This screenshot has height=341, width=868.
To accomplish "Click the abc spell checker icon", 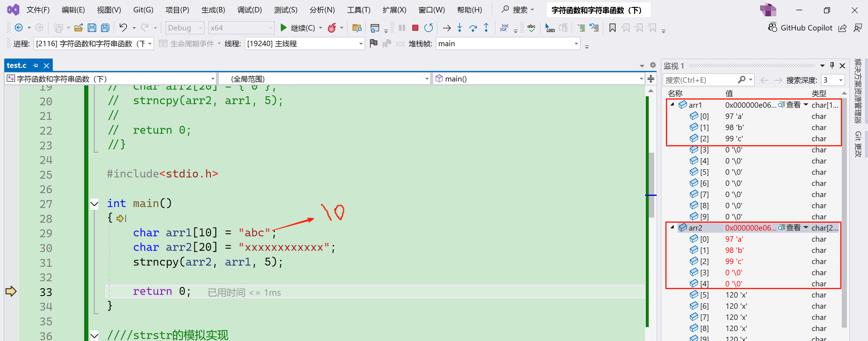I will click(531, 28).
